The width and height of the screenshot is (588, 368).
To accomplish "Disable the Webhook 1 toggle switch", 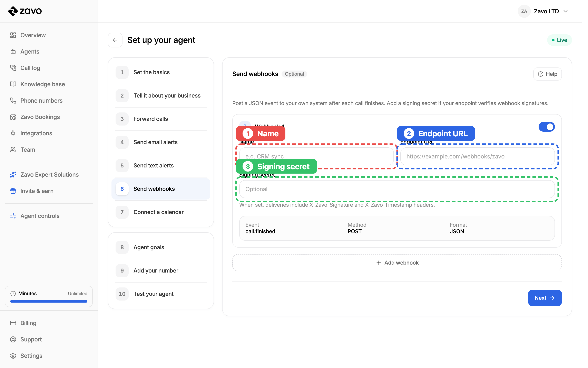I will coord(546,127).
